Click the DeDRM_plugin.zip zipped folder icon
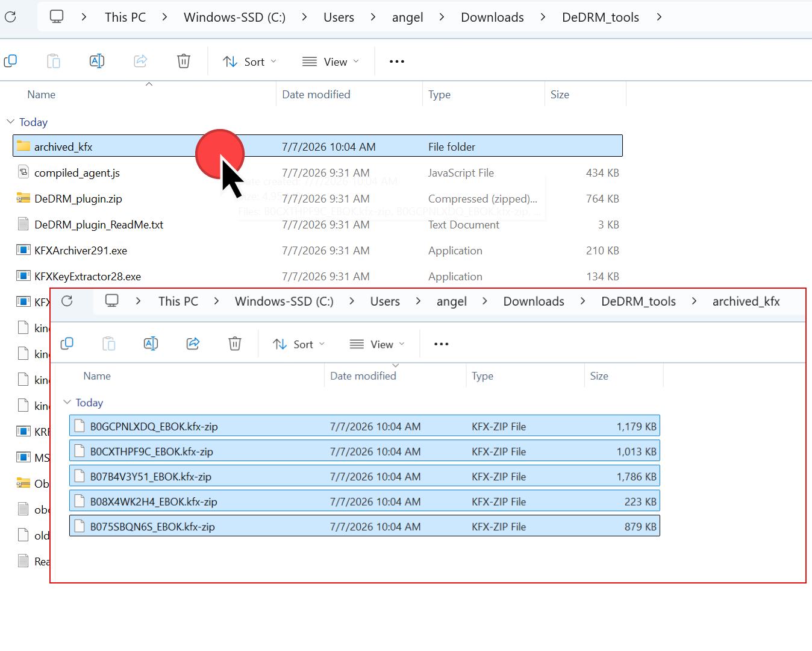 click(23, 198)
